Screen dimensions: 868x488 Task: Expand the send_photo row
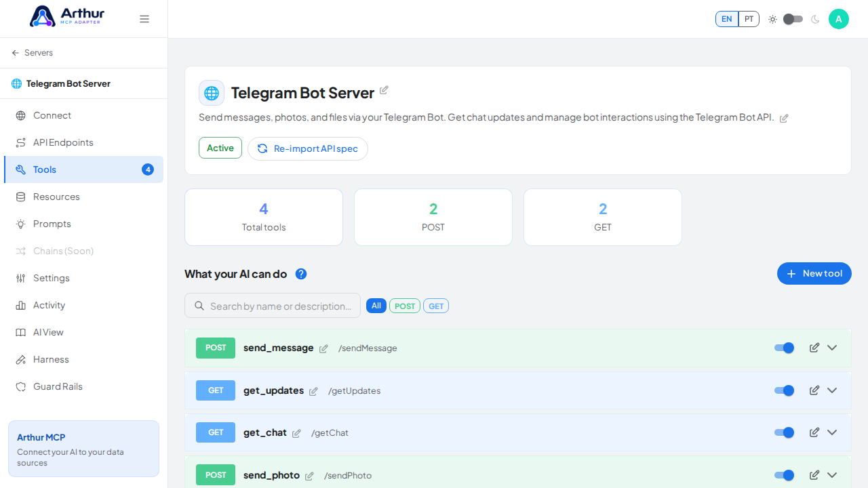832,475
